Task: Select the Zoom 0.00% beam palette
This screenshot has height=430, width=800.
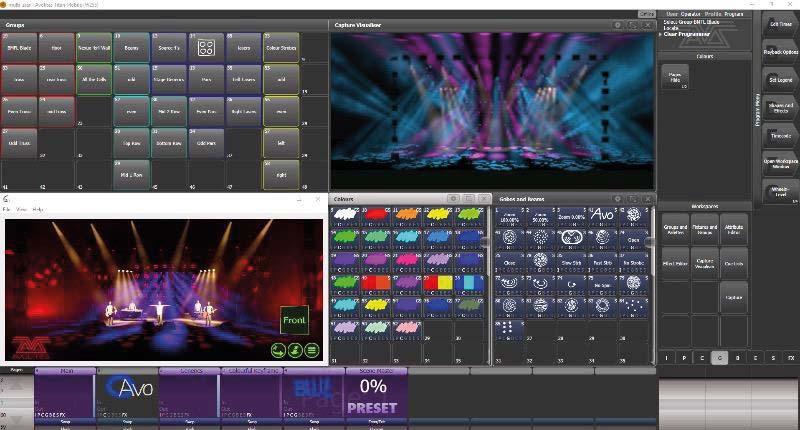Action: point(571,216)
